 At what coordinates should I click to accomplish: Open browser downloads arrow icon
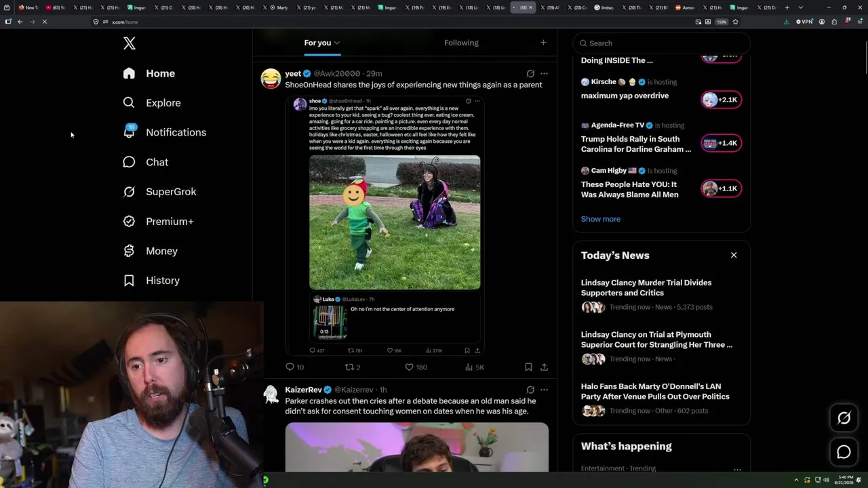pyautogui.click(x=786, y=22)
